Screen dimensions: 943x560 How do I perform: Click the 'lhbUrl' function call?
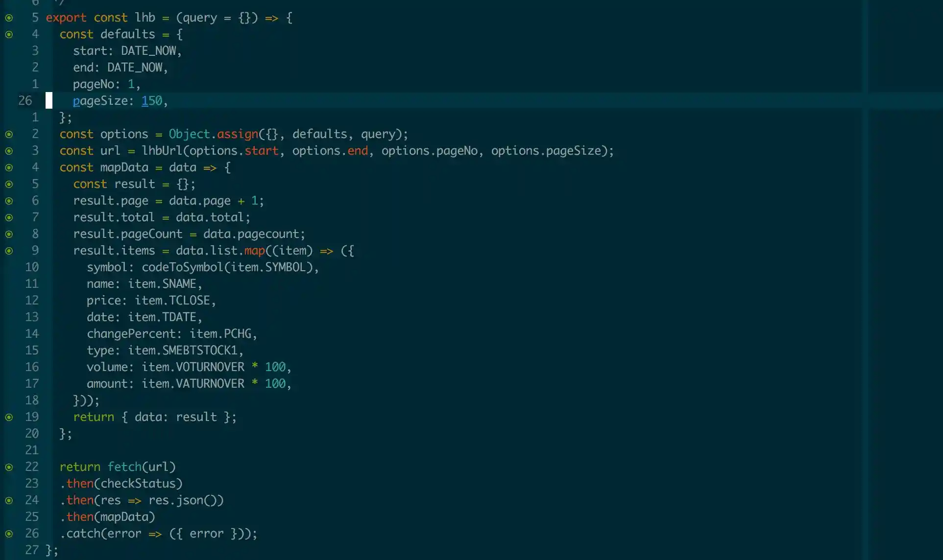tap(162, 151)
